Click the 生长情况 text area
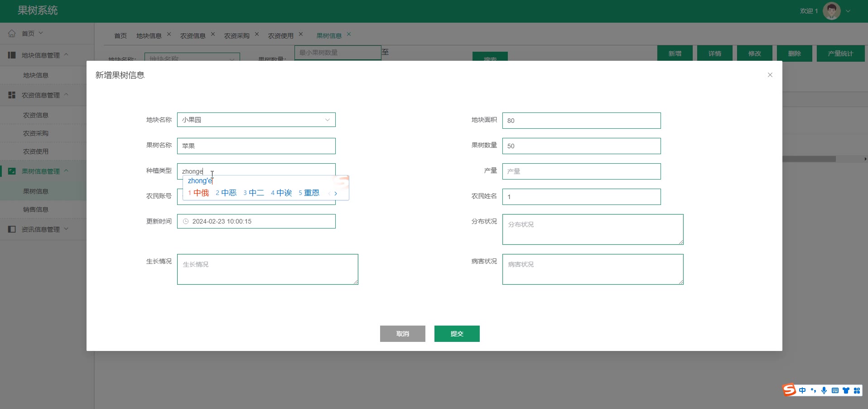The height and width of the screenshot is (409, 868). (x=267, y=269)
